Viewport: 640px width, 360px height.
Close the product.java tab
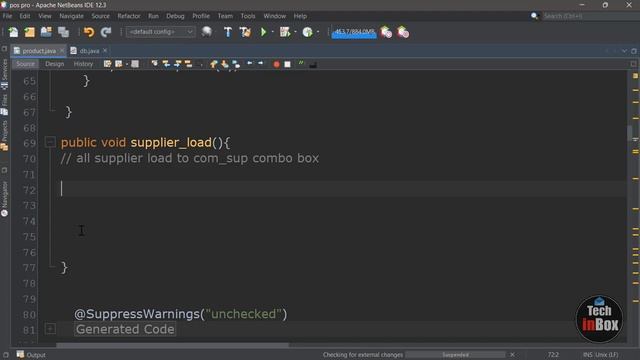pyautogui.click(x=62, y=50)
